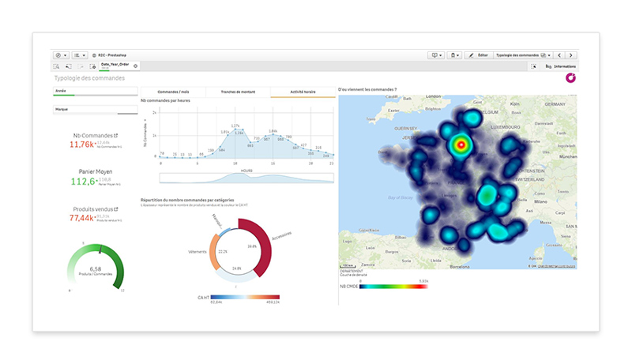Image resolution: width=632 pixels, height=364 pixels.
Task: Step forward one selection
Action: coord(81,66)
